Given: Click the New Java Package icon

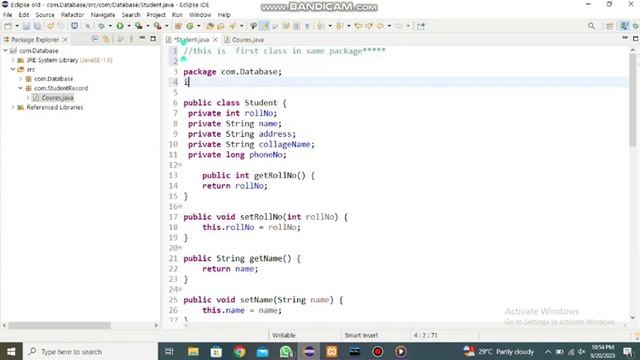Looking at the screenshot, I should coord(178,26).
